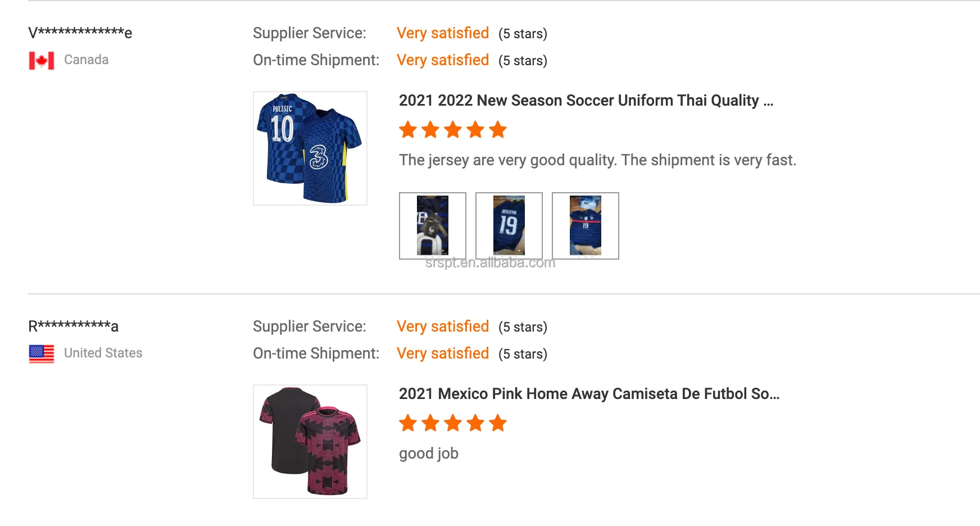
Task: Open the 2021 Mexico Pink Home Away link
Action: [x=589, y=394]
